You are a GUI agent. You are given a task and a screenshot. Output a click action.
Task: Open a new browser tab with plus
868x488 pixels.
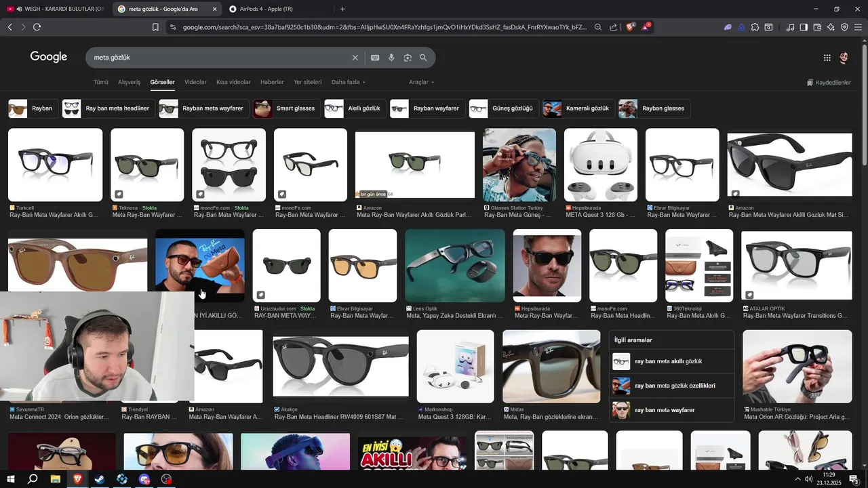342,9
